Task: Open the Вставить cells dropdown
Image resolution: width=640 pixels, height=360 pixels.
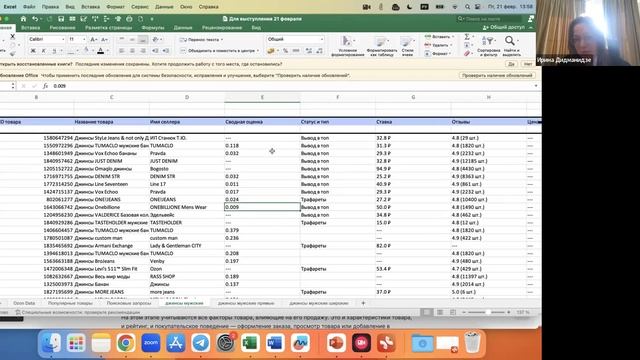Action: (438, 37)
